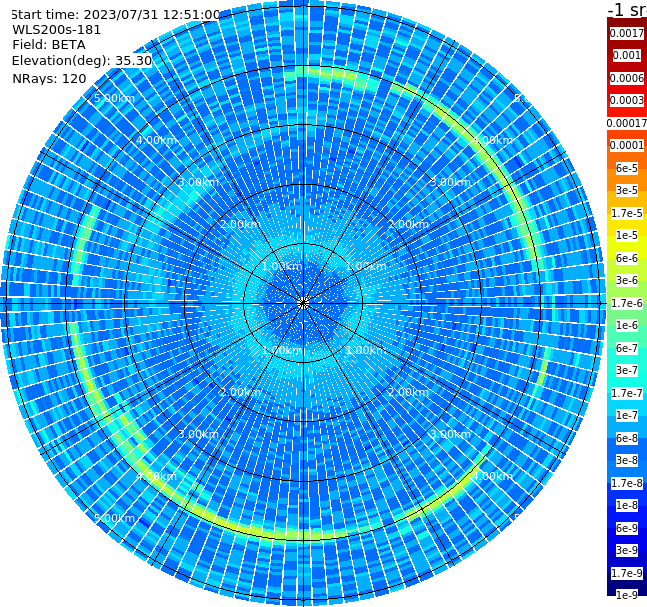647x607 pixels.
Task: Click the '6e-8' colorbar label
Action: pos(627,438)
